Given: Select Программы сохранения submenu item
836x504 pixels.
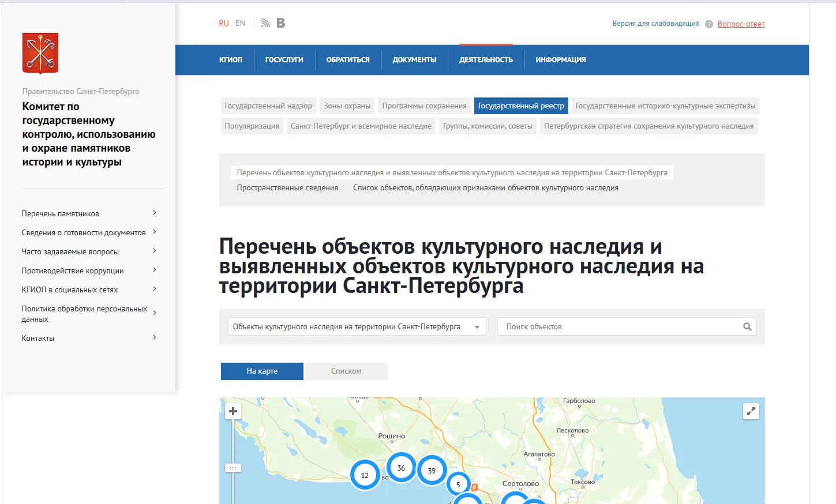Looking at the screenshot, I should click(x=425, y=106).
